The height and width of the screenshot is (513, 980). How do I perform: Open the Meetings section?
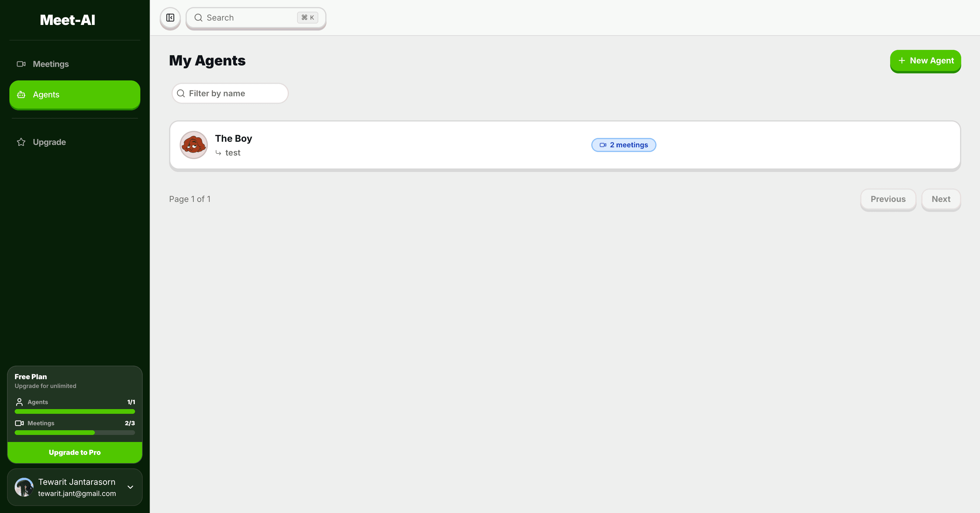(x=75, y=64)
